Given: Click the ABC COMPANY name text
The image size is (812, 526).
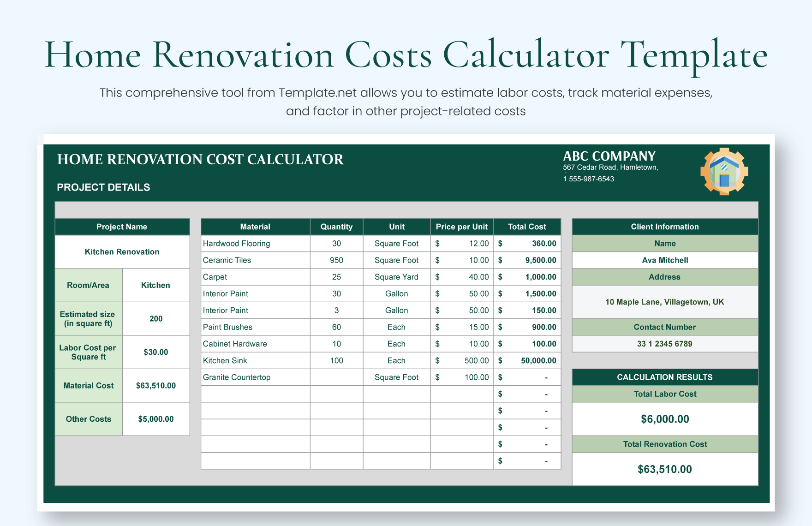Looking at the screenshot, I should pos(609,156).
